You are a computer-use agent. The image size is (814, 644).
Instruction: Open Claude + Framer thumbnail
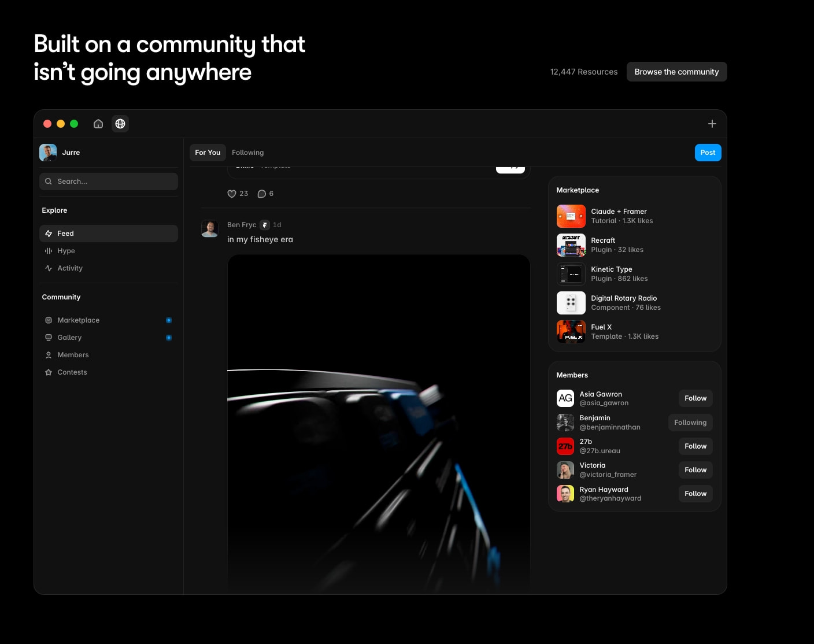(x=571, y=216)
